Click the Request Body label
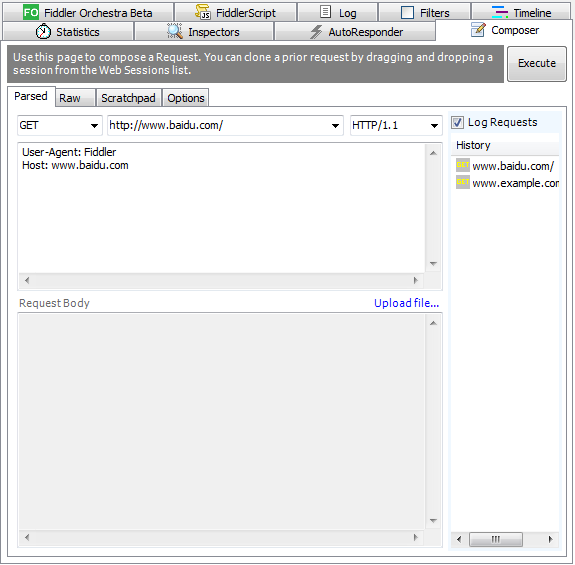Image resolution: width=575 pixels, height=565 pixels. coord(54,303)
